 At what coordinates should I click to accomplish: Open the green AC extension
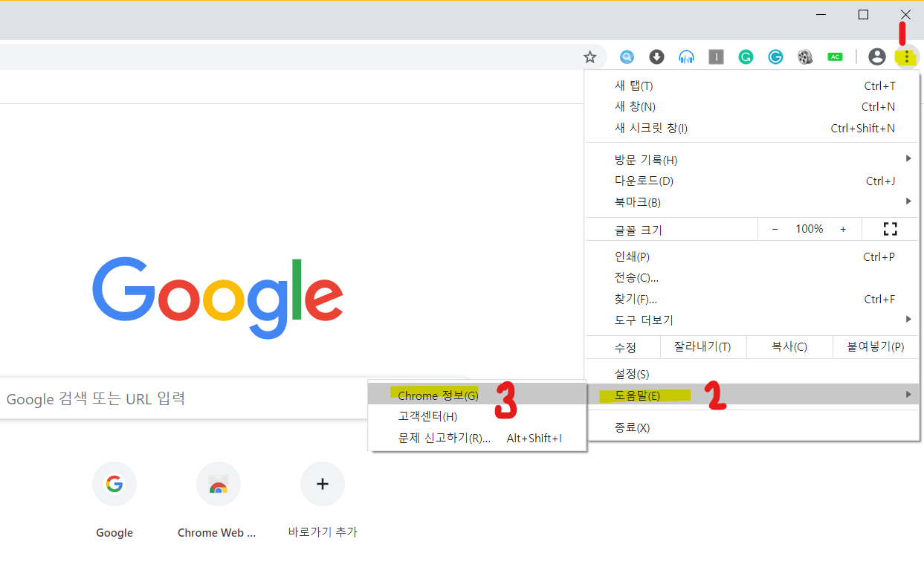click(x=835, y=56)
